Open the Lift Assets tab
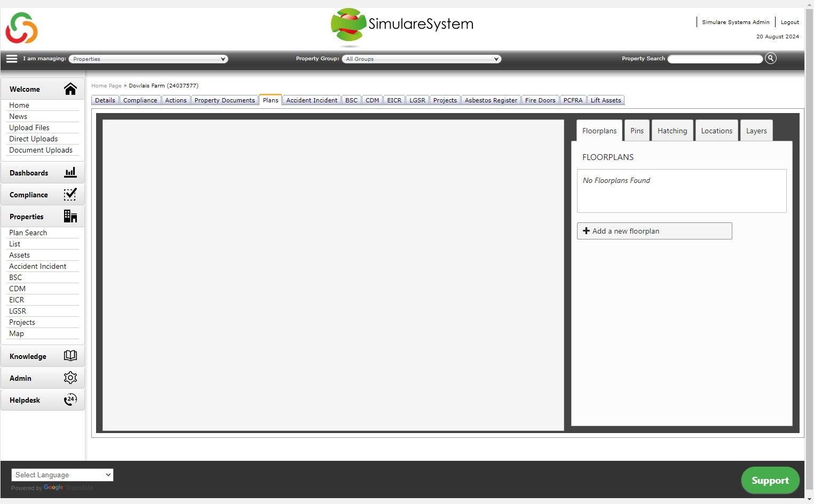814x504 pixels. coord(606,100)
